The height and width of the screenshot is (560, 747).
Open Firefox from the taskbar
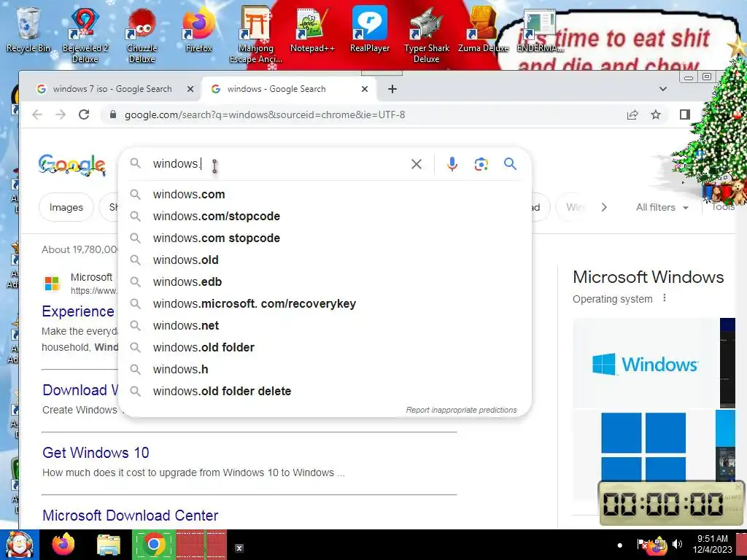click(63, 545)
